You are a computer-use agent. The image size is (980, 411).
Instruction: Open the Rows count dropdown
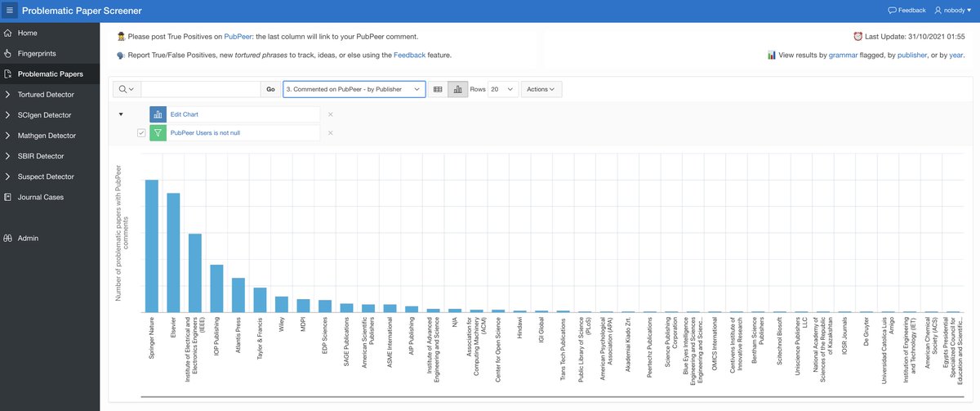pos(502,89)
